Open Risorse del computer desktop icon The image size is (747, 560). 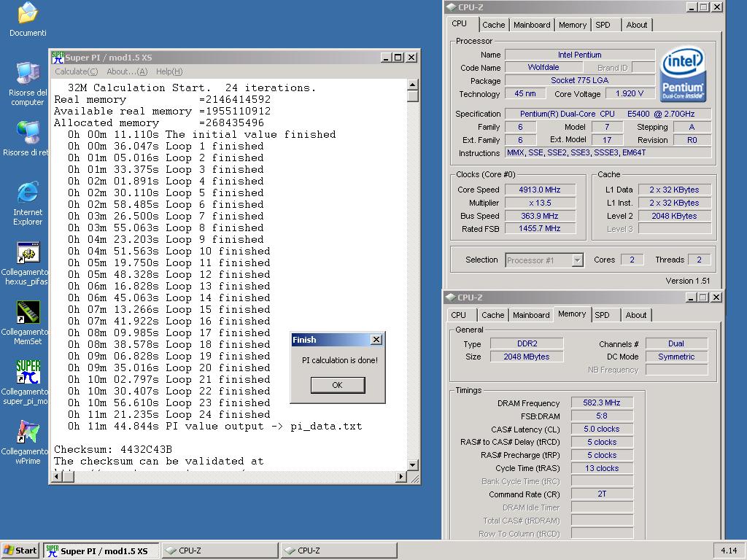click(28, 74)
